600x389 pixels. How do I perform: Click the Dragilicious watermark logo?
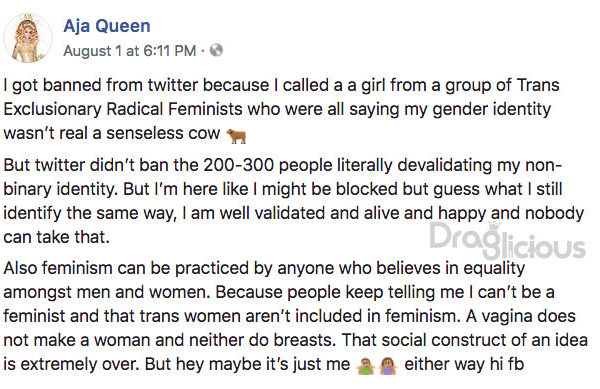pyautogui.click(x=507, y=242)
